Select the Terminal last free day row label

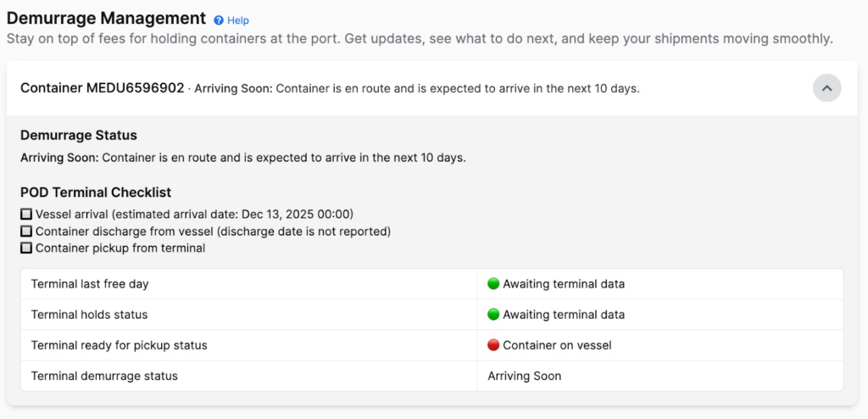point(90,284)
